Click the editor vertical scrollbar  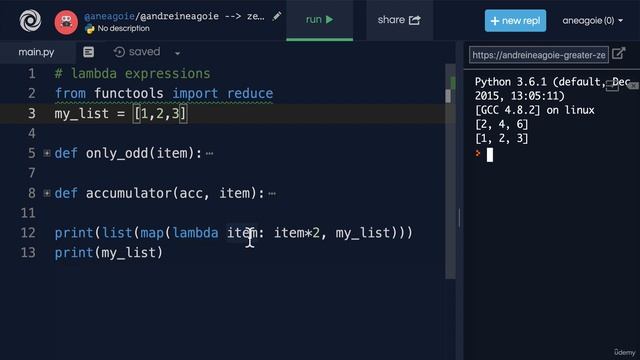click(450, 171)
